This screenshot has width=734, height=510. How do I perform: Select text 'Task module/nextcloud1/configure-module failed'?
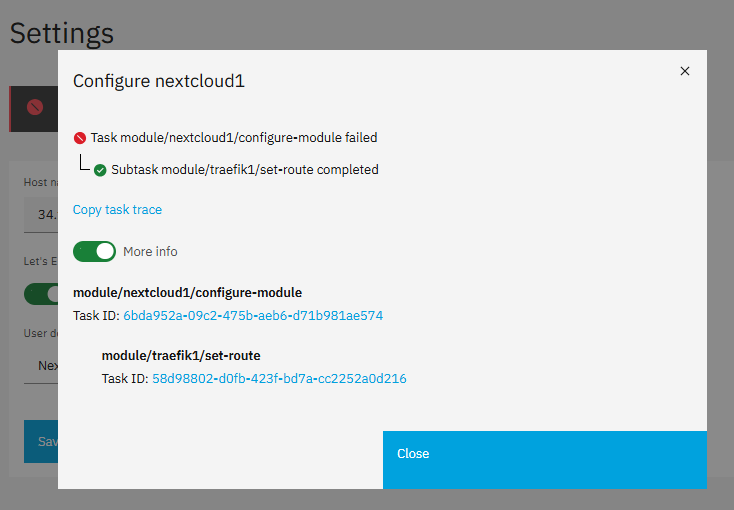click(234, 138)
